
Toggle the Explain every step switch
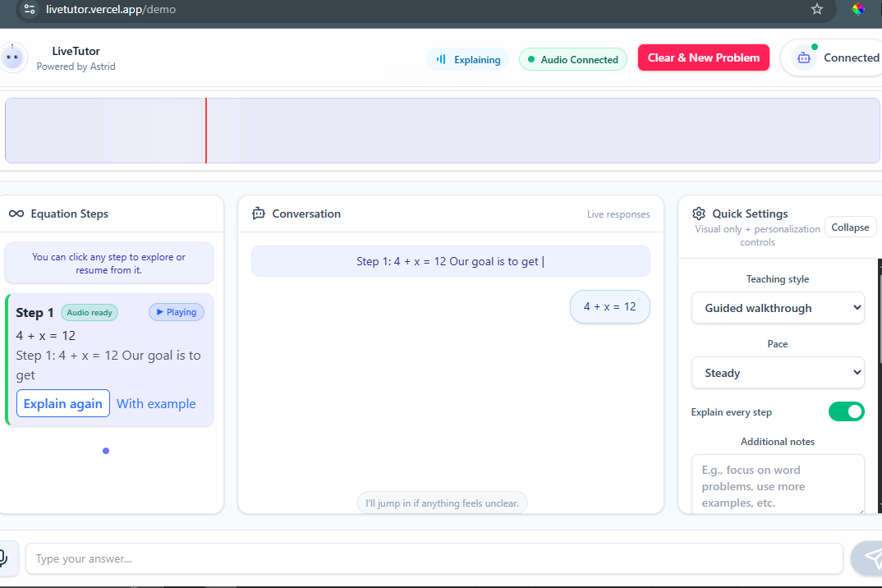[x=846, y=411]
